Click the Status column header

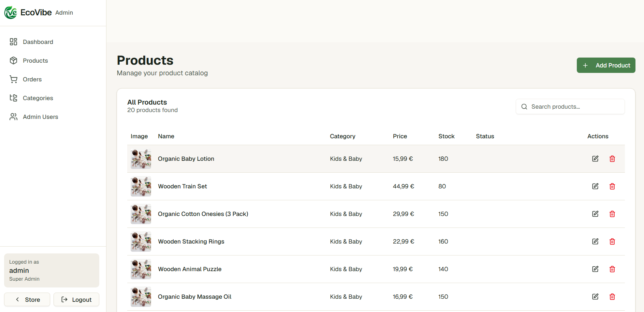pos(485,136)
